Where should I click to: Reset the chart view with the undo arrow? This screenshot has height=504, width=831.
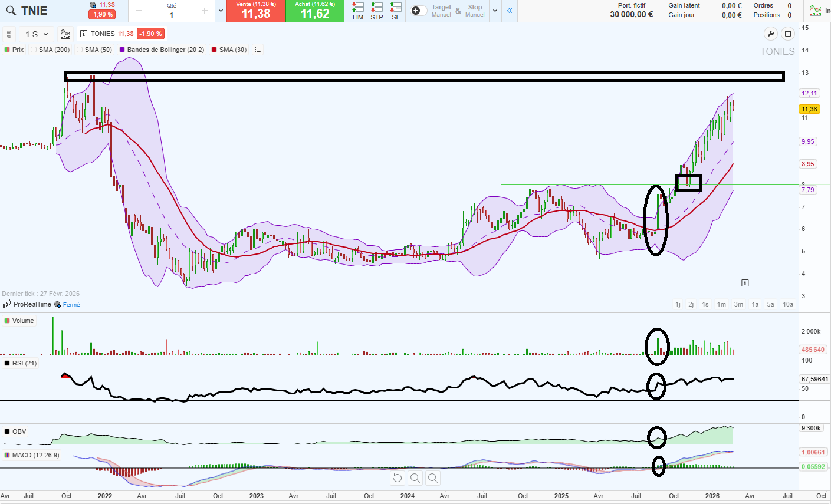point(398,478)
